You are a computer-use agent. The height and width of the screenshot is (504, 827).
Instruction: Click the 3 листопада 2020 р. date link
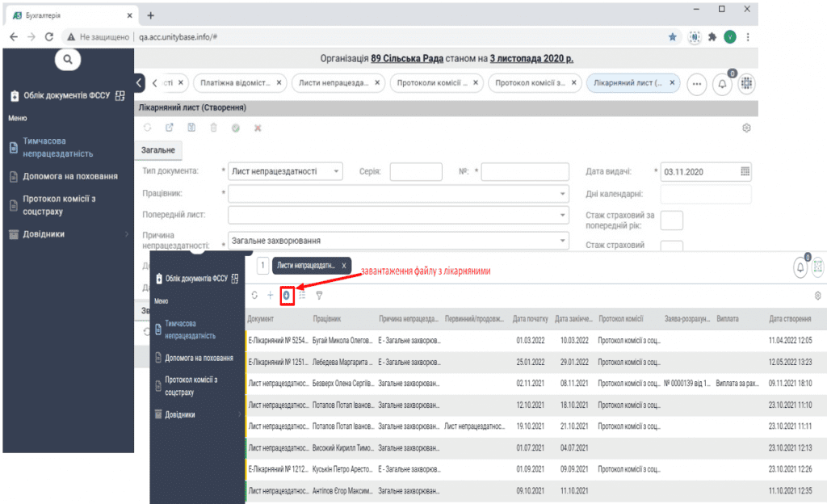pos(531,59)
